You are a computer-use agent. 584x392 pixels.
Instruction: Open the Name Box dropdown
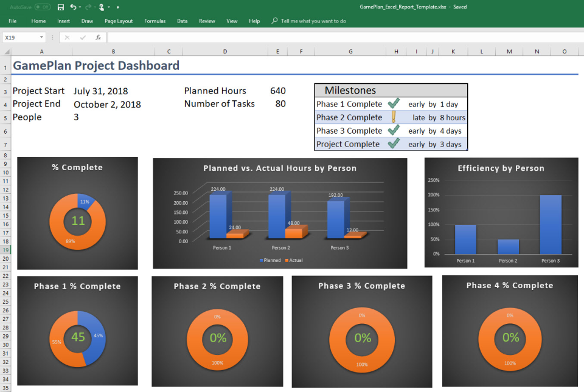(x=41, y=37)
